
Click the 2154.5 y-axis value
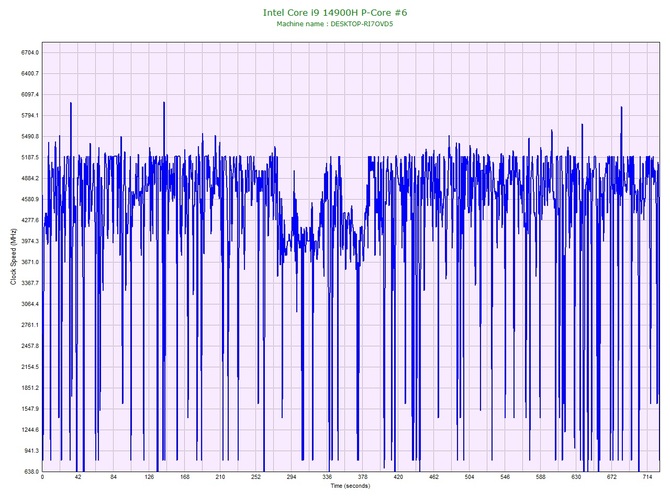tap(30, 367)
